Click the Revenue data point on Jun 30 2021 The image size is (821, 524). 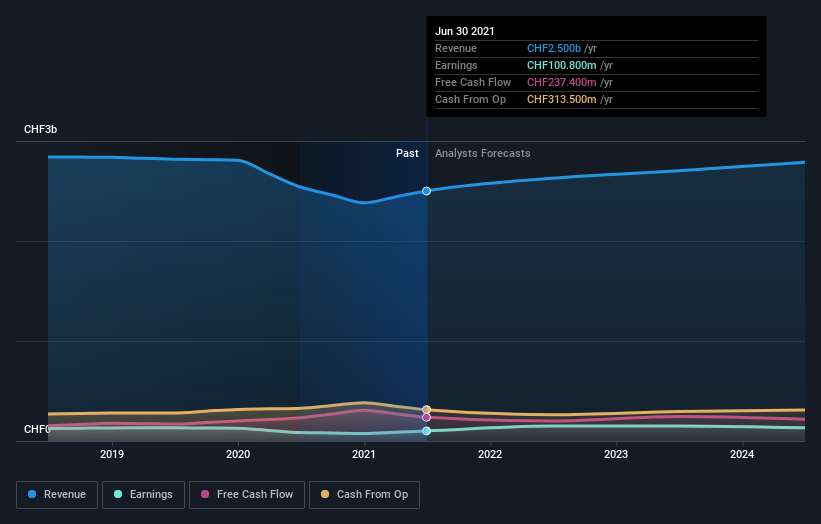tap(427, 191)
